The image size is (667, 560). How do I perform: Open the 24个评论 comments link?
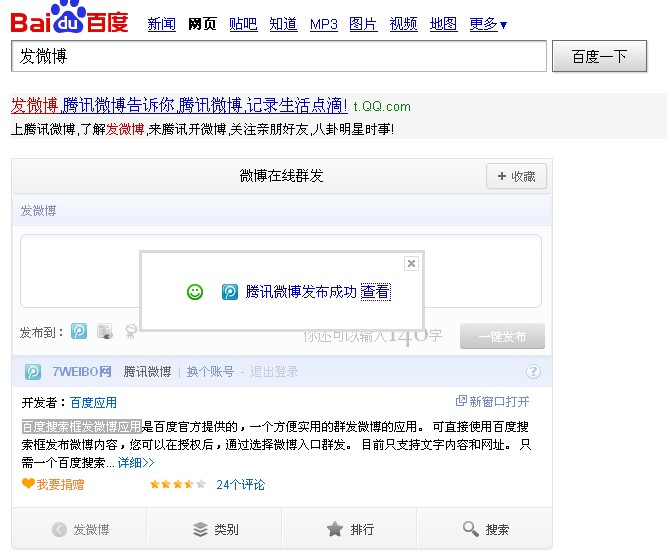240,484
